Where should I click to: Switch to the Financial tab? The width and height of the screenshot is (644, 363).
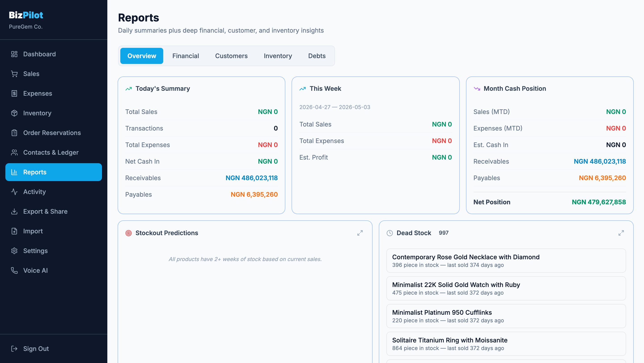tap(186, 56)
